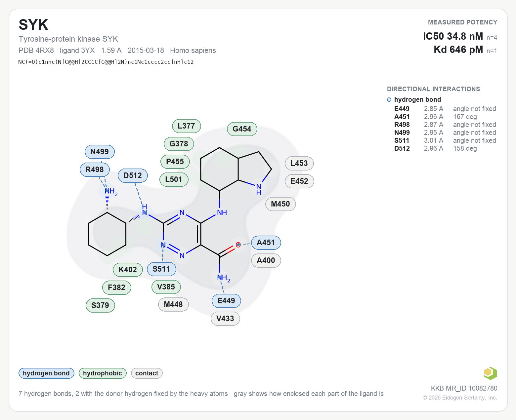Click the '158 deg' angle value

pos(465,148)
